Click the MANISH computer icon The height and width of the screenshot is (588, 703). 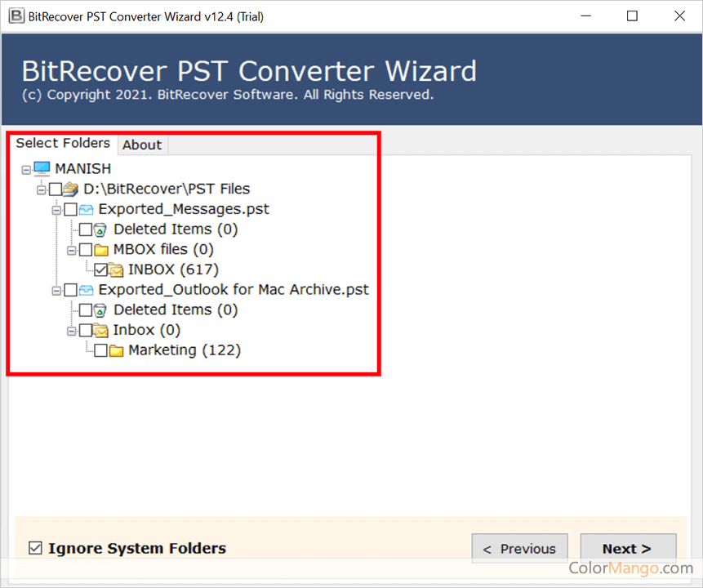[42, 168]
